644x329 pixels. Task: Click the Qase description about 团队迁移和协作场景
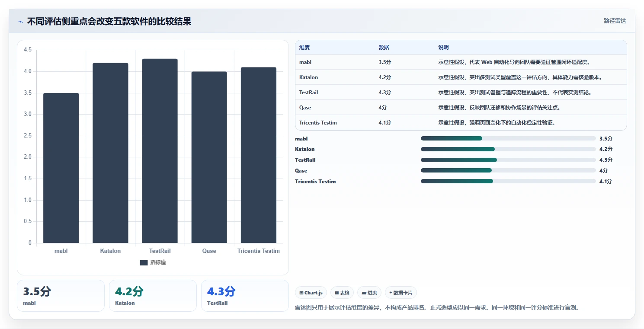(500, 108)
